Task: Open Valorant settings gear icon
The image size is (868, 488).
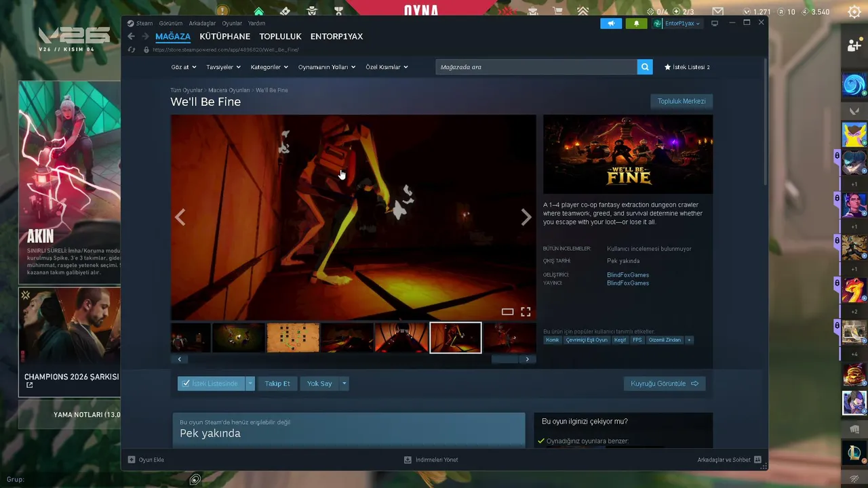Action: 854,12
